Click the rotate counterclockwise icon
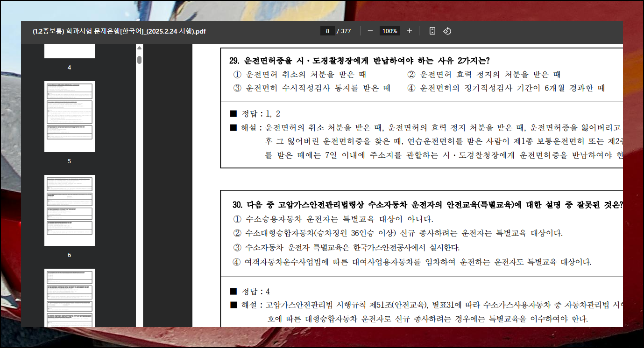 [x=447, y=31]
